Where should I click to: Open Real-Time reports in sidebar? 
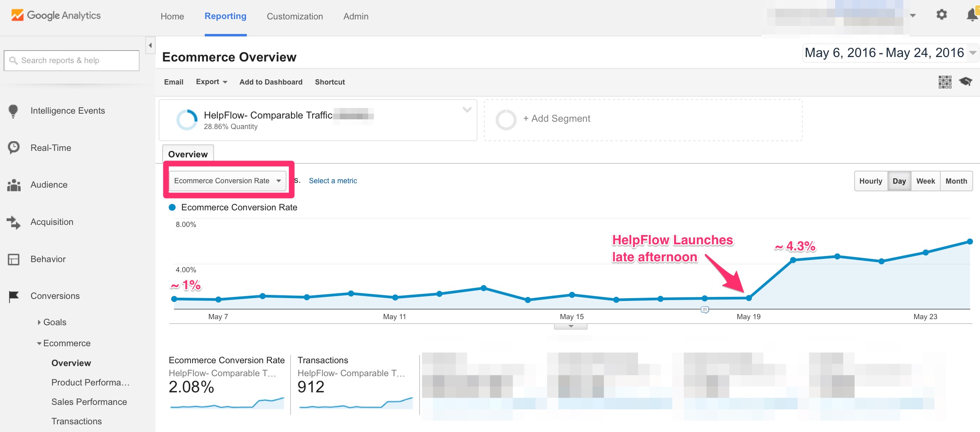pyautogui.click(x=51, y=148)
